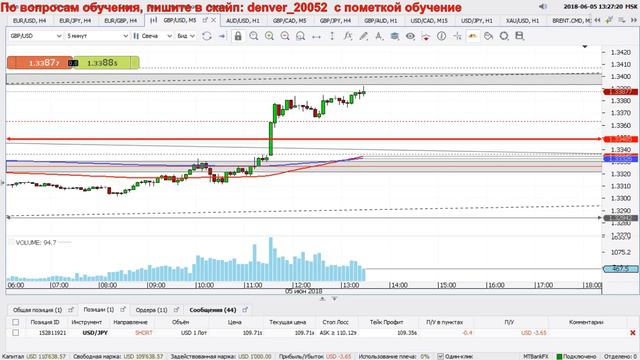Select the pencil drawing tool
The image size is (640, 360).
[x=363, y=36]
